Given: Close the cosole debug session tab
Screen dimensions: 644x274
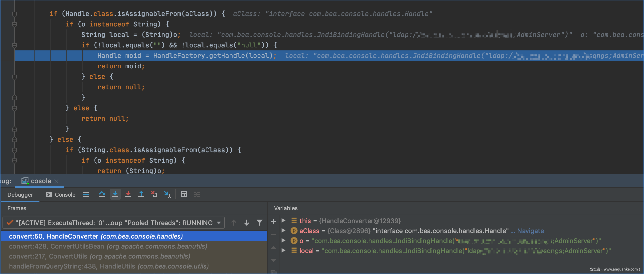Looking at the screenshot, I should 56,181.
